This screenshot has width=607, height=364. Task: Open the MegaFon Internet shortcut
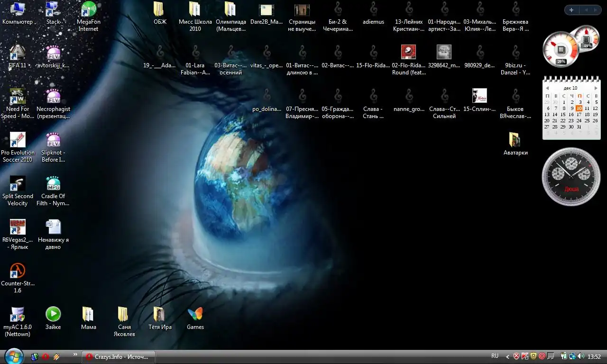89,9
